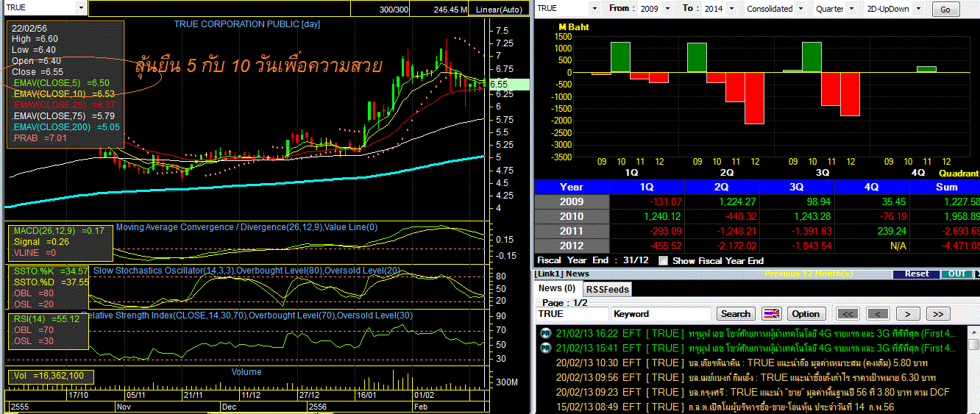Click the 3Q column header
Viewport: 980px width, 414px height.
pyautogui.click(x=797, y=187)
